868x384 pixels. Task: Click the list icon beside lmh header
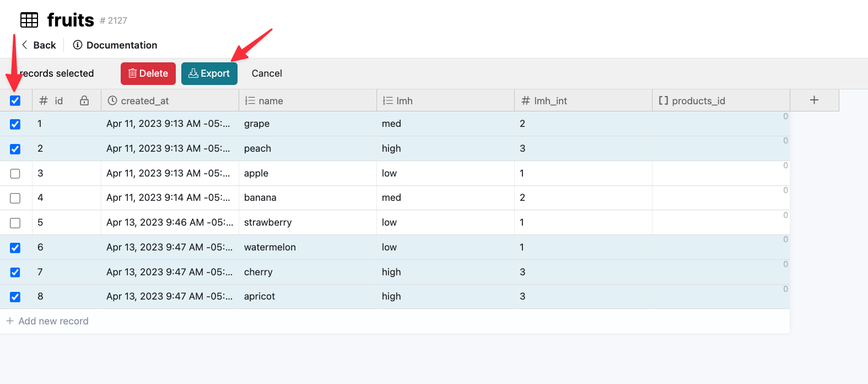(388, 100)
